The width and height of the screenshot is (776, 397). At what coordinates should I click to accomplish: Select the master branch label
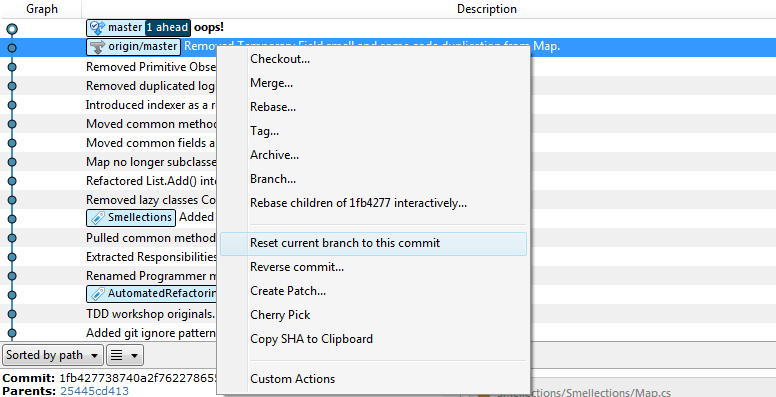coord(115,28)
